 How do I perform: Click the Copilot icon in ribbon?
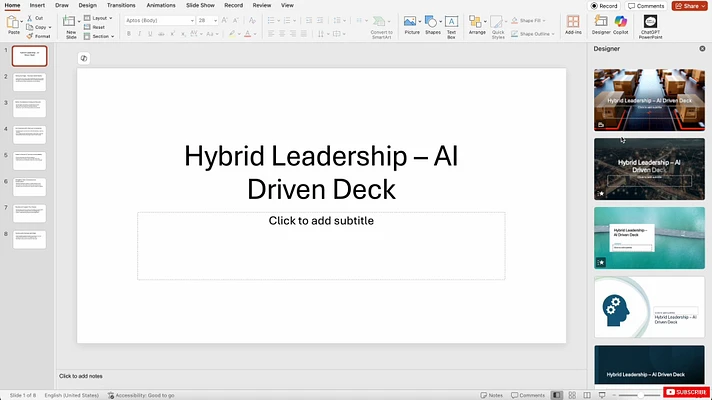621,22
